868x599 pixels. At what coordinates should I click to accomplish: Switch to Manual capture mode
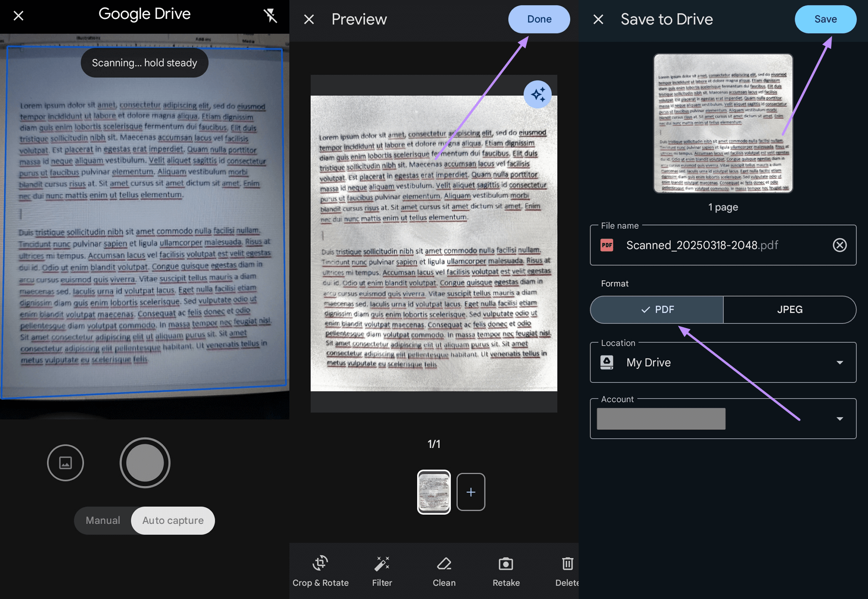pos(102,520)
